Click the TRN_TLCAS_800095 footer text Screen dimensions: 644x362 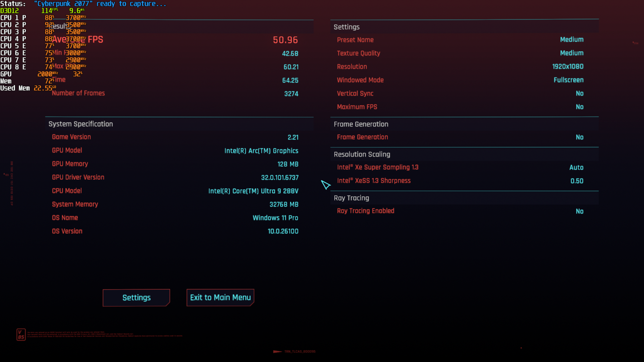[300, 351]
